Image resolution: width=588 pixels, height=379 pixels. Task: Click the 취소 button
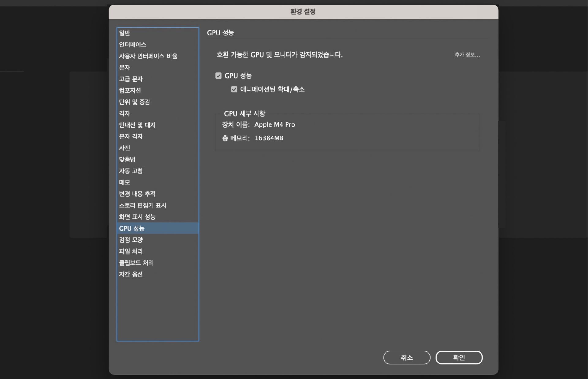[x=406, y=357]
